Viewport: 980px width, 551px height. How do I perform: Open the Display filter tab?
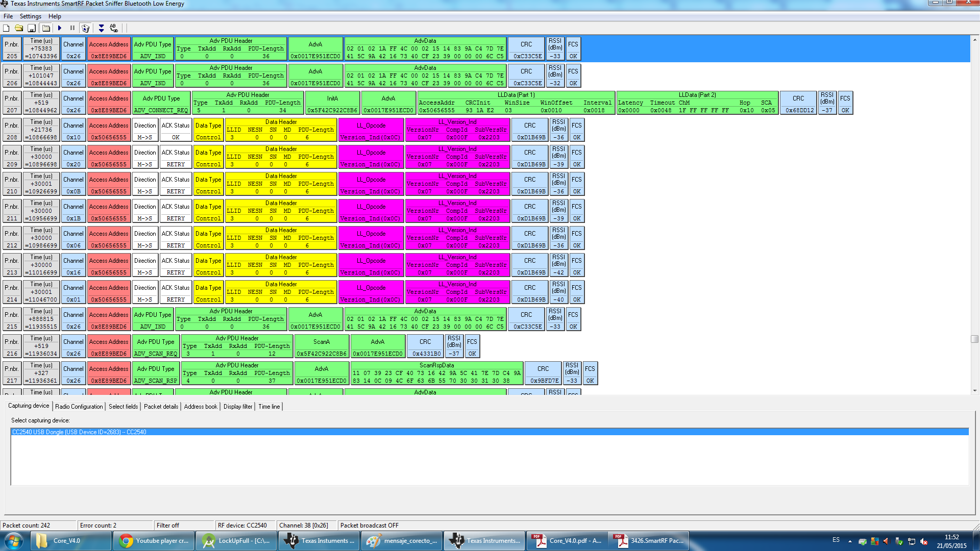238,407
